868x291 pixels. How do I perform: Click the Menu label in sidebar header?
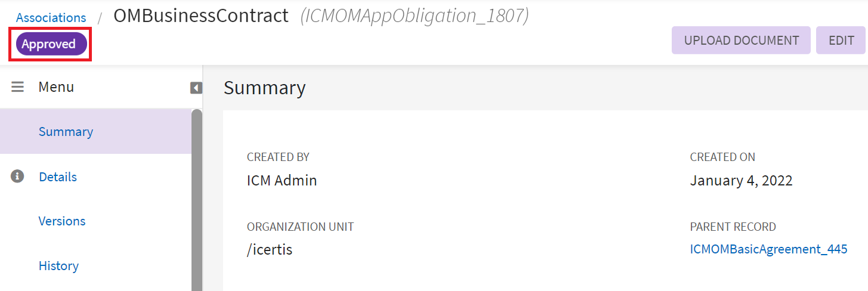[x=56, y=87]
